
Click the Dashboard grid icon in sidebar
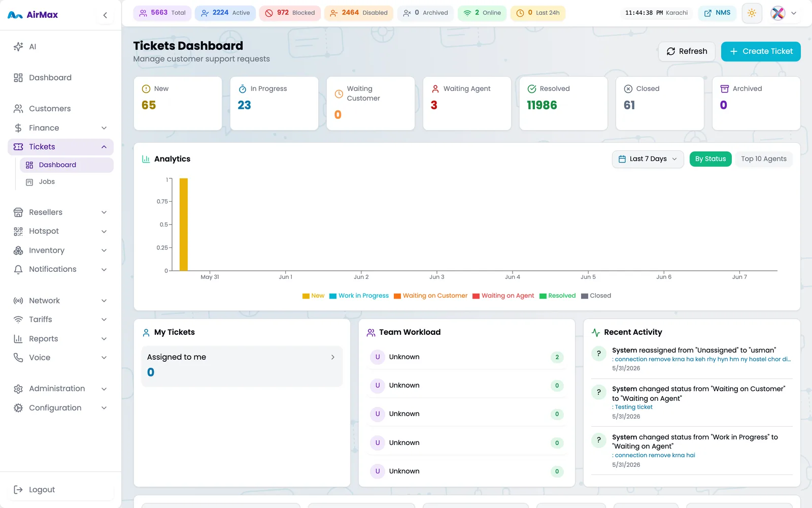pos(18,78)
